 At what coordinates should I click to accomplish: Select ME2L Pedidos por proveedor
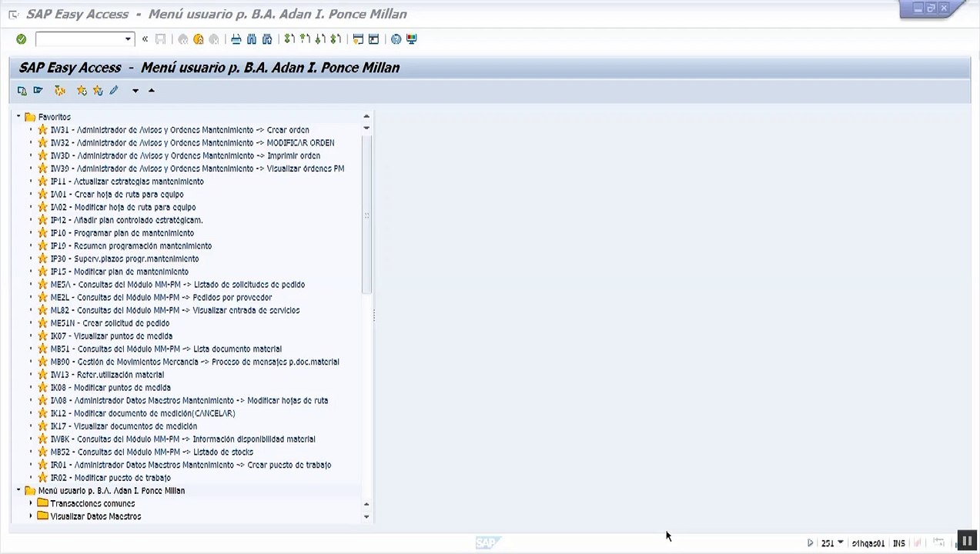point(161,298)
